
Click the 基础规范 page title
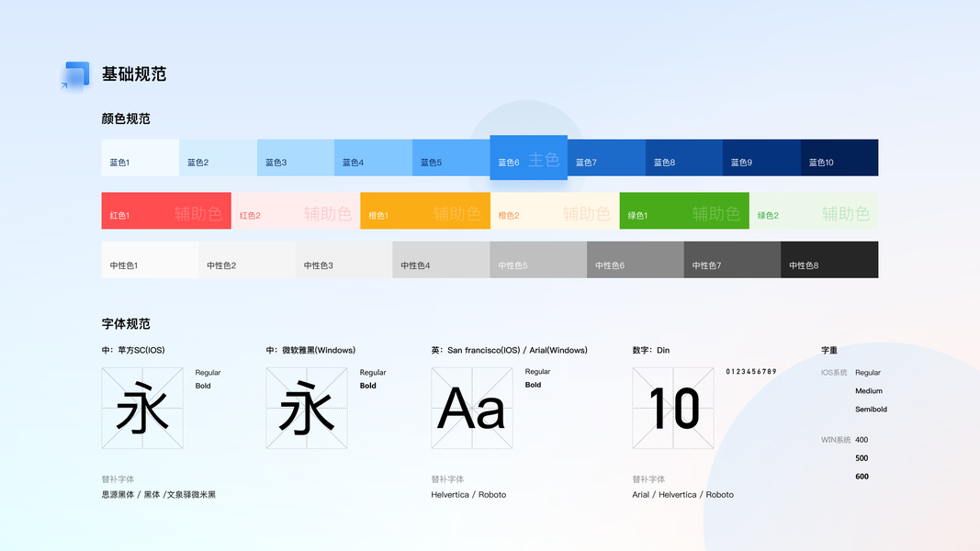[x=134, y=74]
